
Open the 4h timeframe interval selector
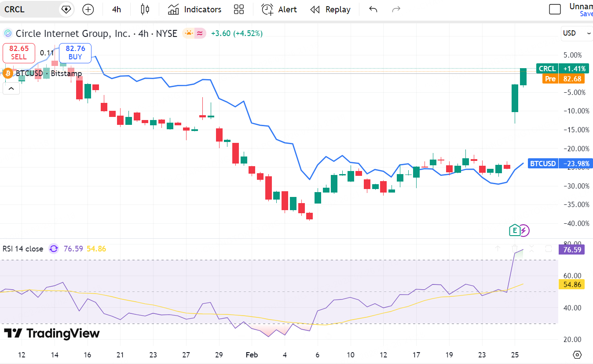pyautogui.click(x=117, y=9)
